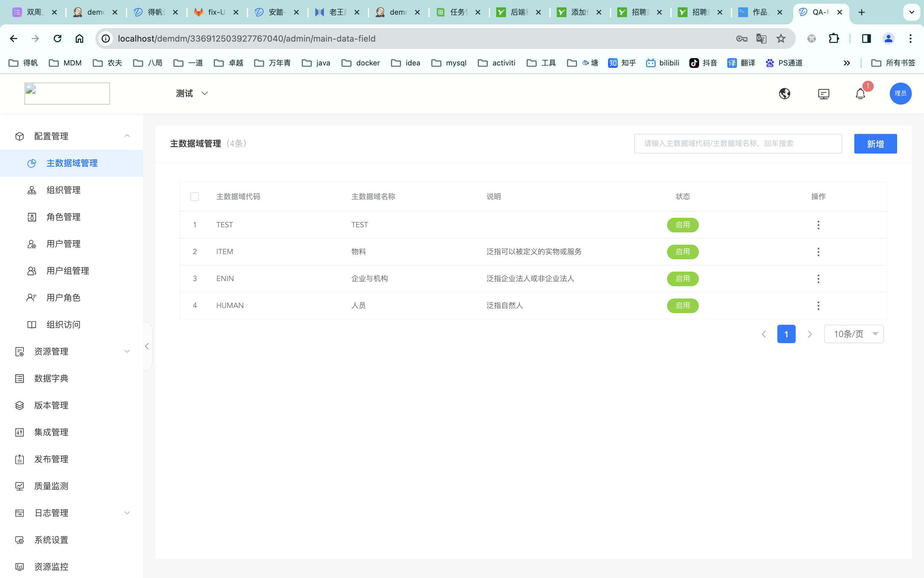Expand the 资源管理 menu group

[x=71, y=352]
